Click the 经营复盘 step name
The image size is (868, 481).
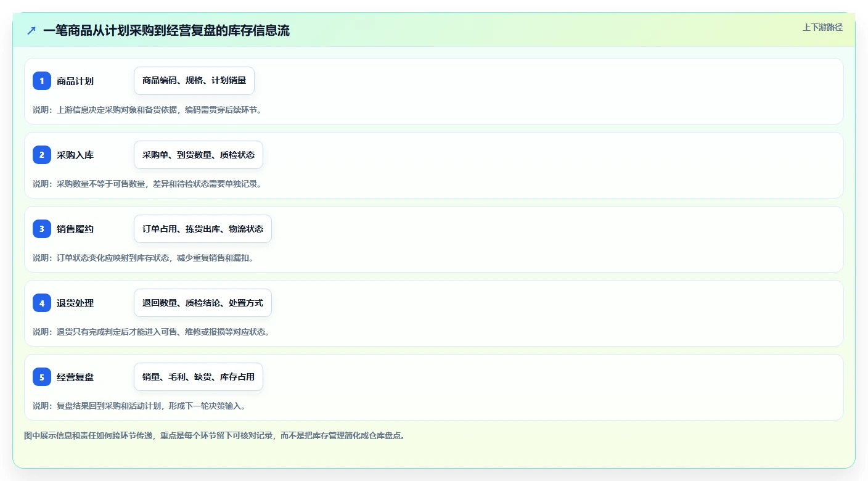[75, 377]
